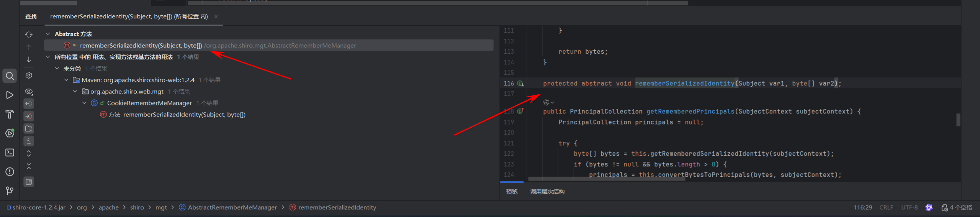The width and height of the screenshot is (980, 217).
Task: Click the editor vertical scrollbar thumb
Action: (x=958, y=120)
